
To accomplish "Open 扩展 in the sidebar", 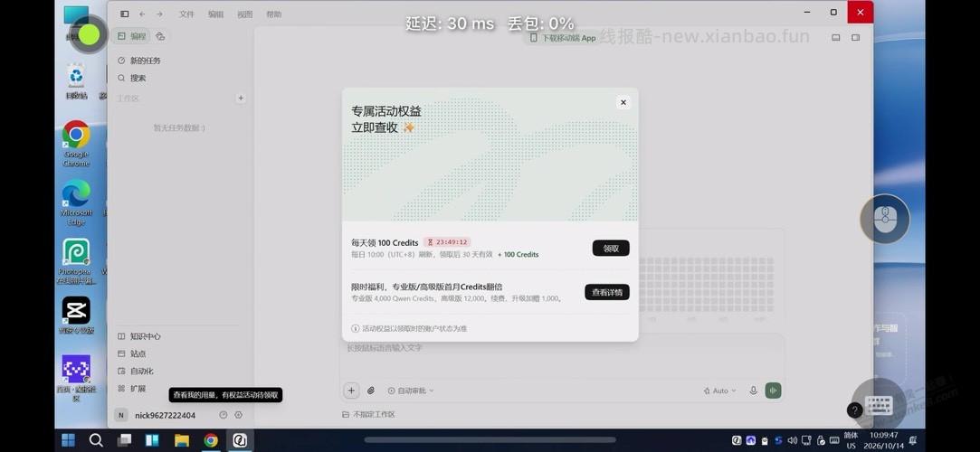I will click(x=132, y=389).
